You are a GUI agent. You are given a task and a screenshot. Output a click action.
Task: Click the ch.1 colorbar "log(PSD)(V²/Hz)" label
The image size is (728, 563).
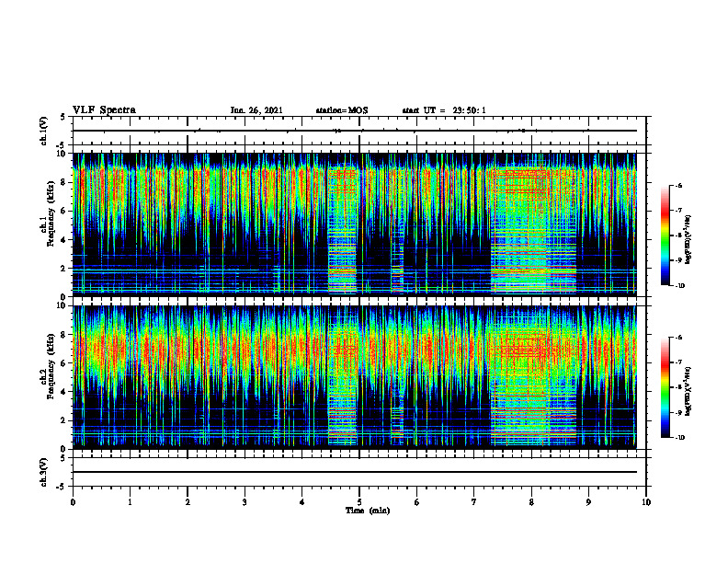[x=688, y=240]
